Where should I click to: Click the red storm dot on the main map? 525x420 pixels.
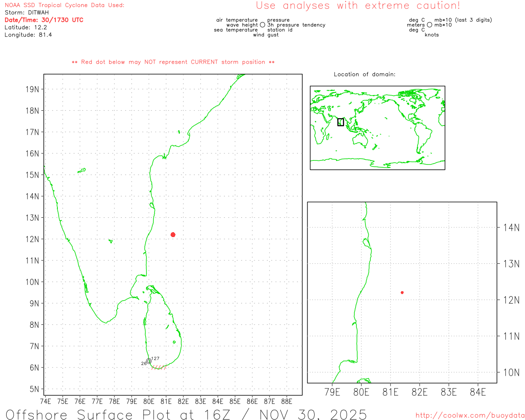pos(173,235)
